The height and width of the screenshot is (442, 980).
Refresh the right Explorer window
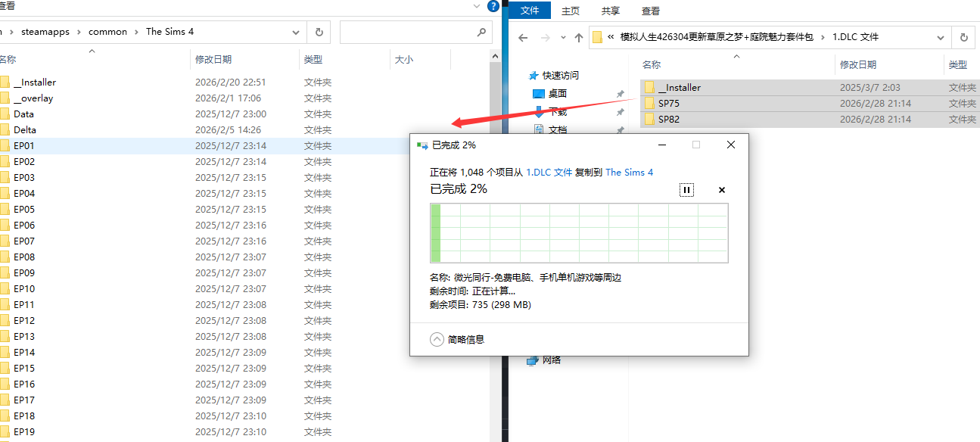pos(963,37)
